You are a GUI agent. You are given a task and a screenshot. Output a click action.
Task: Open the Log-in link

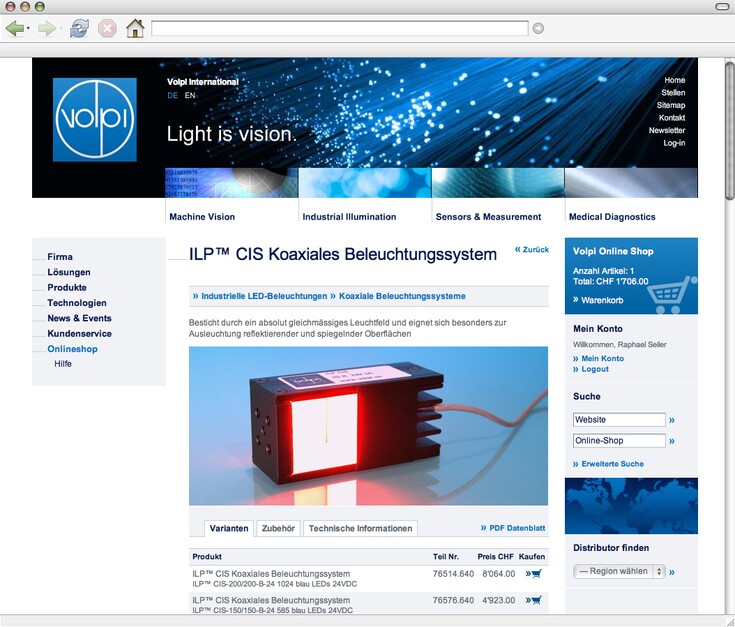674,143
